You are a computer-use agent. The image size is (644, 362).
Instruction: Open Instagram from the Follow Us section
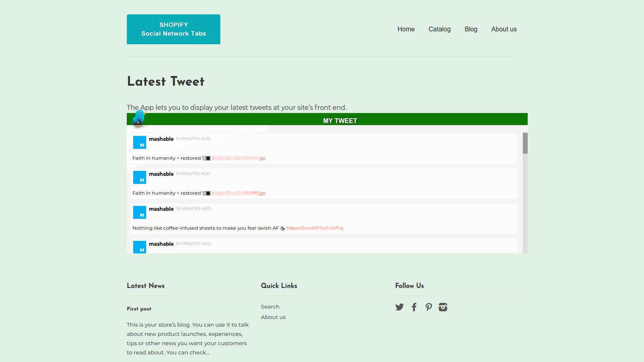(443, 307)
